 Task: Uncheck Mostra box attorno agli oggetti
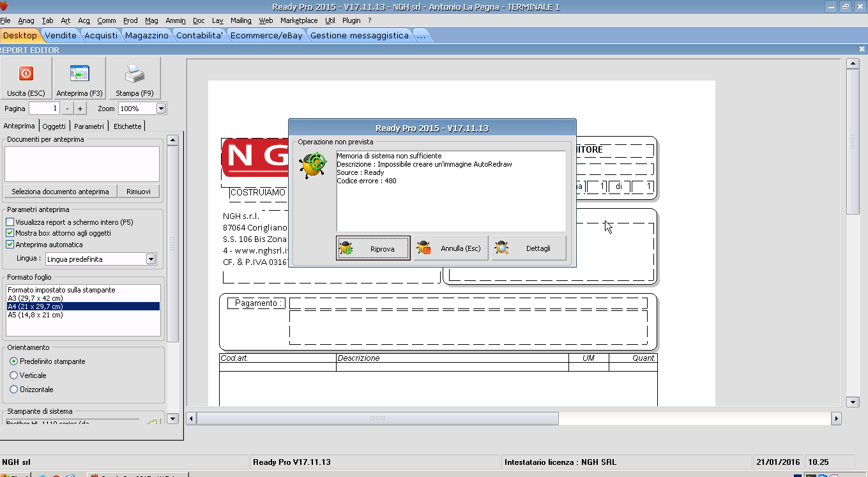[x=10, y=233]
